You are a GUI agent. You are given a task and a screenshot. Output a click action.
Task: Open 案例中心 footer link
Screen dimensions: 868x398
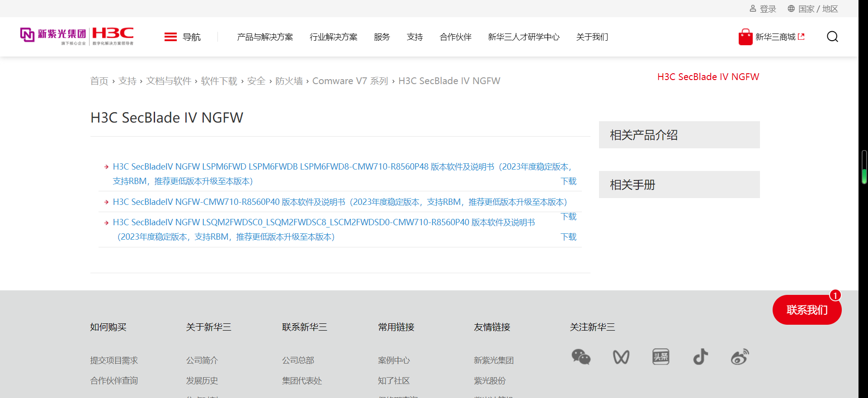pyautogui.click(x=394, y=360)
